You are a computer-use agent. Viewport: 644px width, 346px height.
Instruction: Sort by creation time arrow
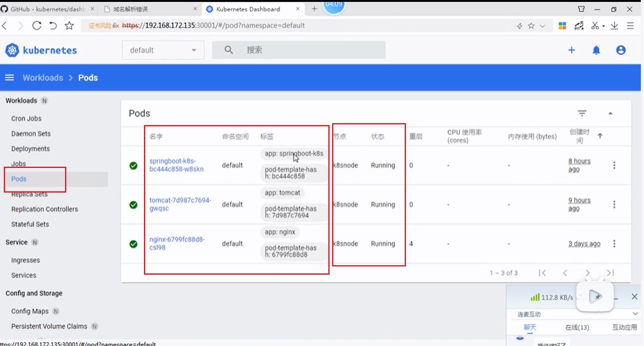tap(600, 136)
